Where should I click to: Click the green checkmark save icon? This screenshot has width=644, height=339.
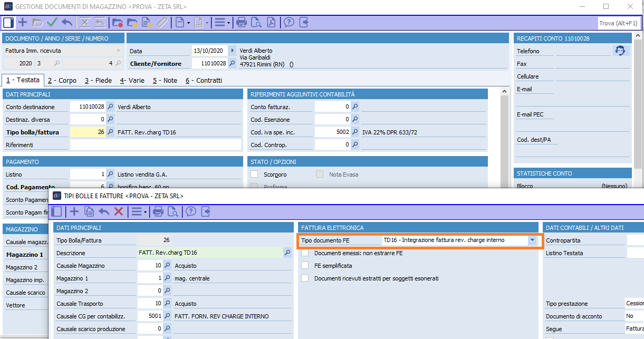pos(52,22)
